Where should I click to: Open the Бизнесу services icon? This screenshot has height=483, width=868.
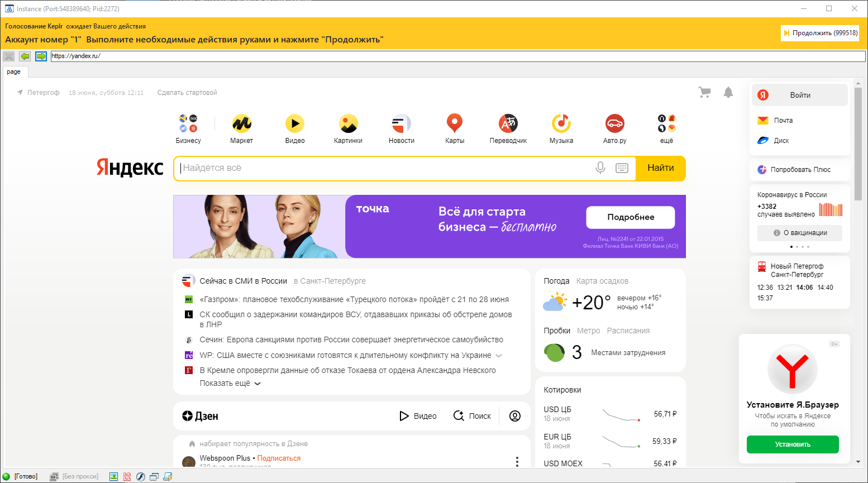[x=188, y=123]
